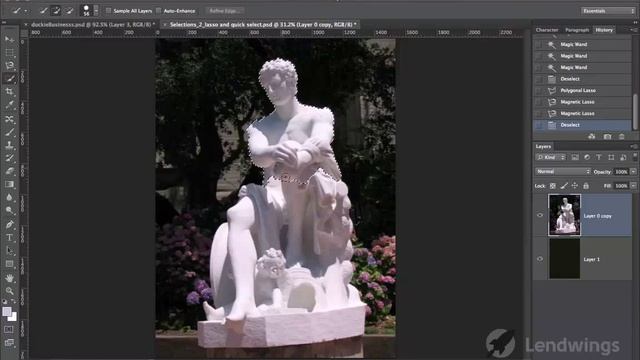
Task: Switch to the Paragraph tab
Action: click(x=577, y=30)
